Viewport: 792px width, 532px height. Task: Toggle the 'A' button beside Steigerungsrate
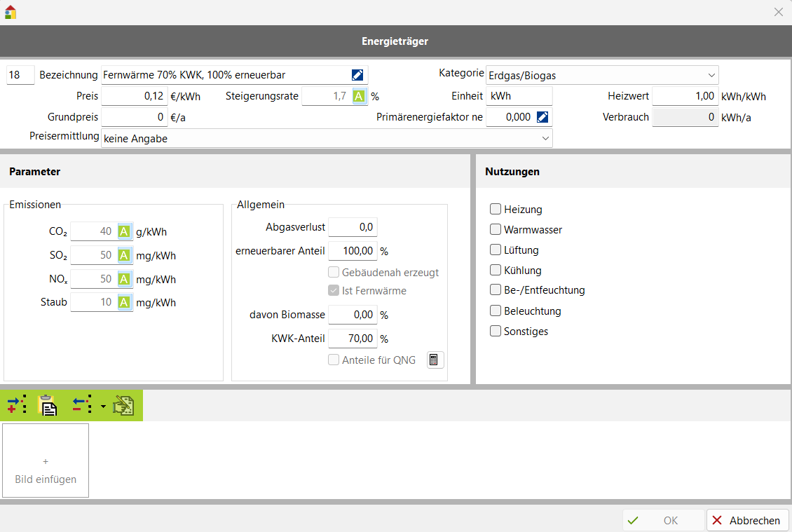(x=359, y=96)
